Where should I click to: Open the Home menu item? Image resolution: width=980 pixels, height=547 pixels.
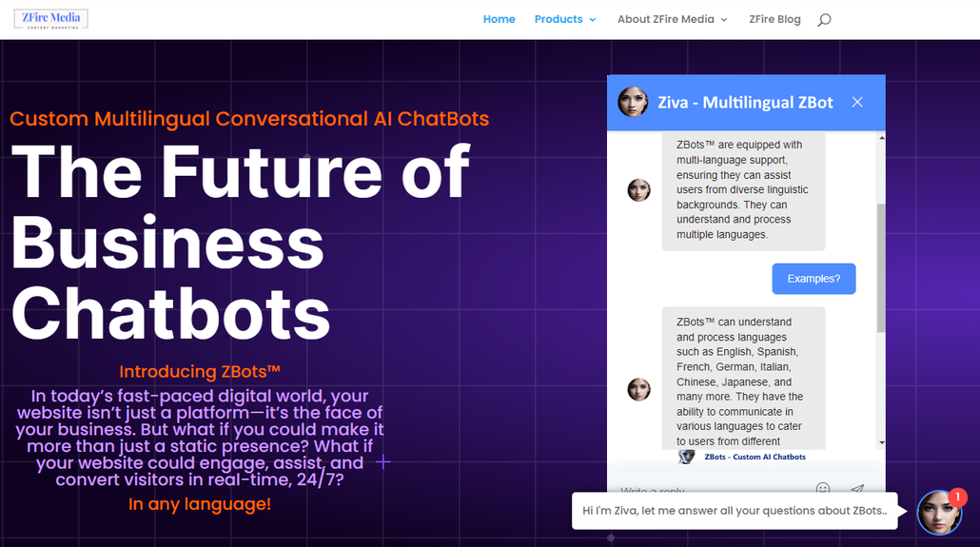click(x=499, y=19)
